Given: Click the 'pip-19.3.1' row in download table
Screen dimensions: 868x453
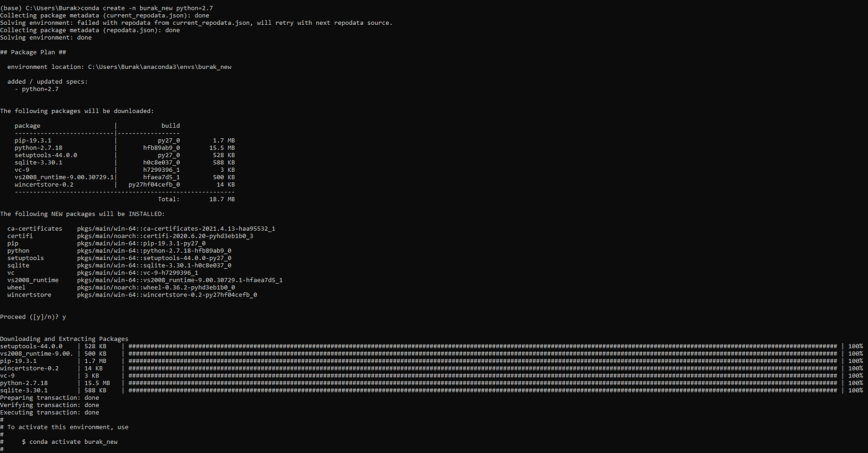Looking at the screenshot, I should tap(125, 141).
